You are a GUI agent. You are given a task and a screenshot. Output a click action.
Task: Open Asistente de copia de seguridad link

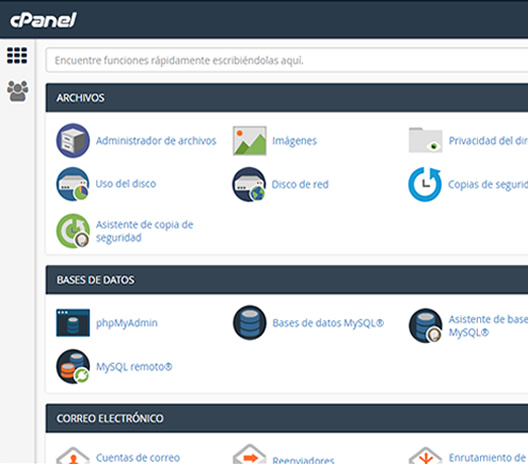(144, 231)
